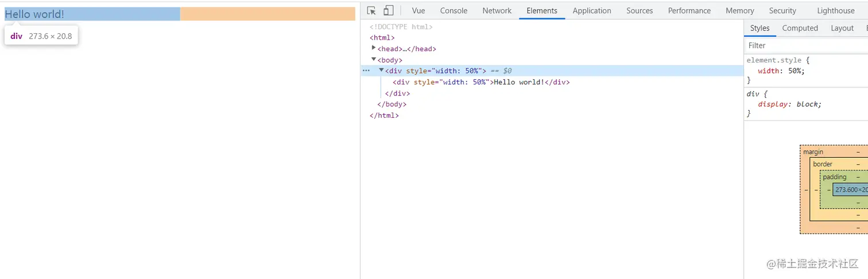Switch to the Console tab
Screen dimensions: 868x279
coord(454,10)
